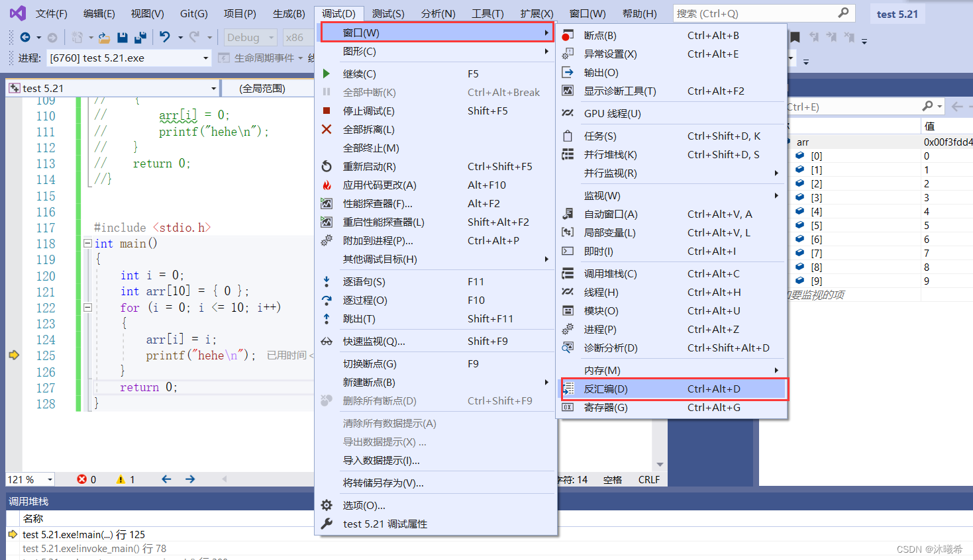Click Output (输出) window icon

(x=568, y=72)
